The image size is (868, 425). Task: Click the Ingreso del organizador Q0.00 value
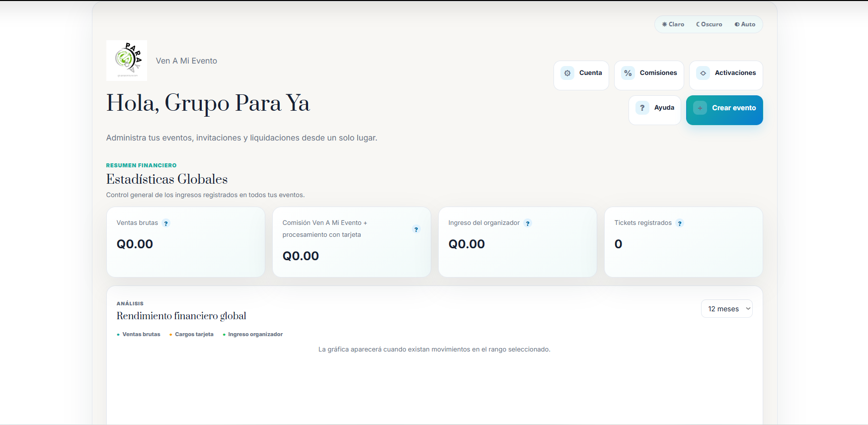(467, 244)
